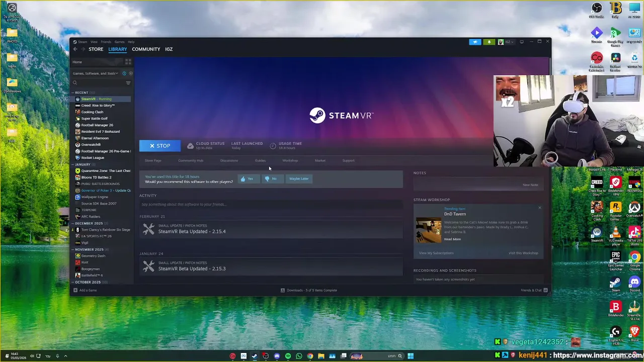644x362 pixels.
Task: Open the Steam menu
Action: pos(82,42)
